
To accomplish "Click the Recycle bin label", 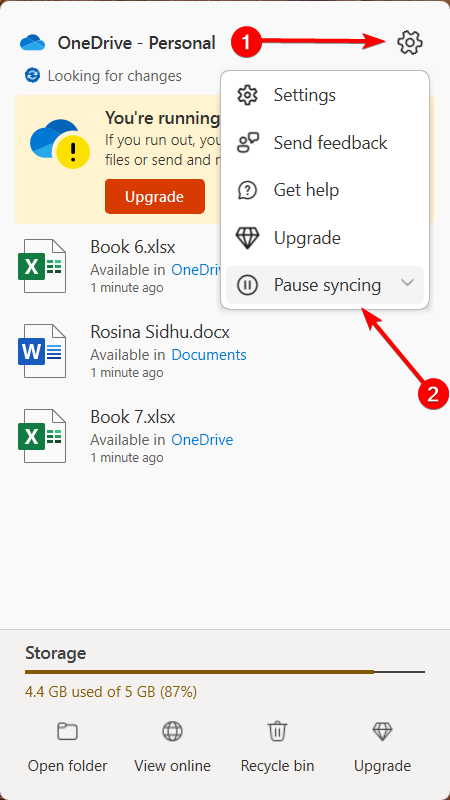I will [x=277, y=765].
